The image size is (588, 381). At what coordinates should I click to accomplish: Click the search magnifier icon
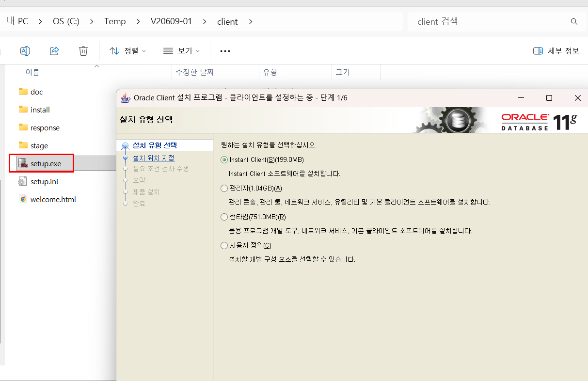[x=574, y=22]
